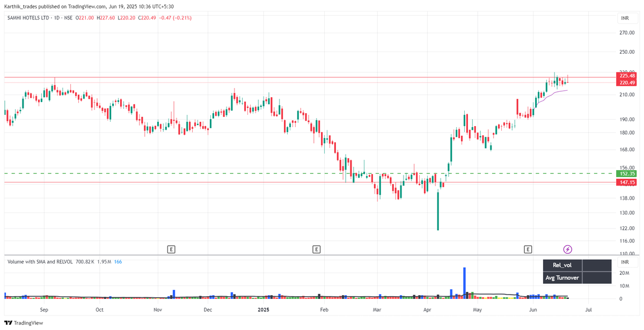Click the green 152.35 price tag
644x330 pixels.
tap(627, 174)
